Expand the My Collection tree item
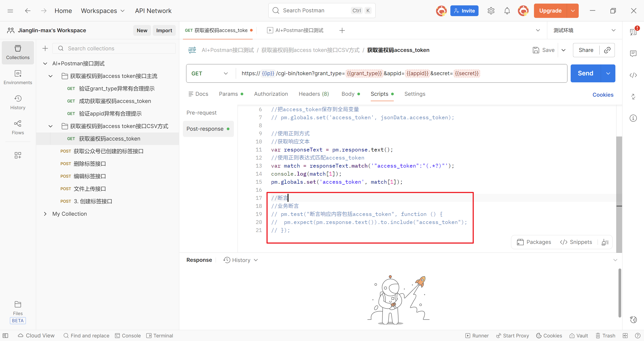644x341 pixels. click(45, 214)
